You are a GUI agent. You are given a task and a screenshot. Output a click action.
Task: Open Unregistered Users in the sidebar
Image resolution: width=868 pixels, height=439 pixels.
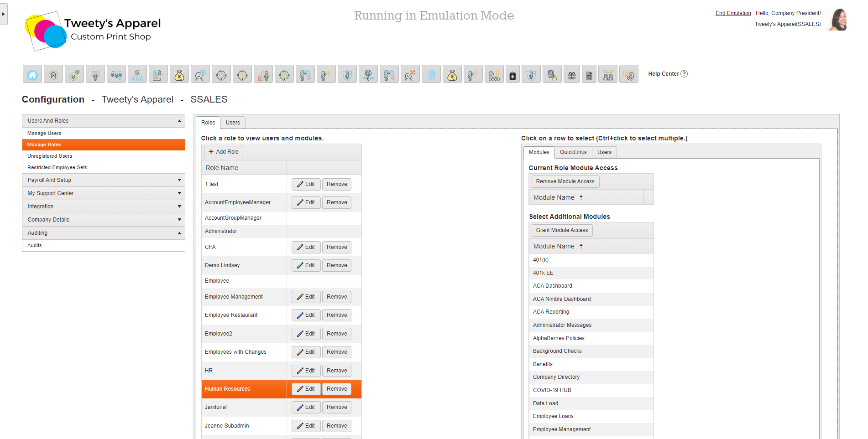coord(104,156)
